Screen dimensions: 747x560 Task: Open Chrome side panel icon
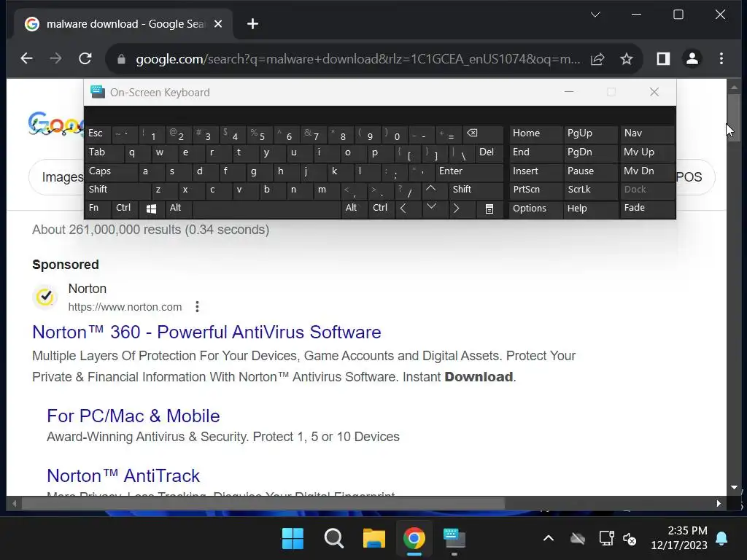663,58
